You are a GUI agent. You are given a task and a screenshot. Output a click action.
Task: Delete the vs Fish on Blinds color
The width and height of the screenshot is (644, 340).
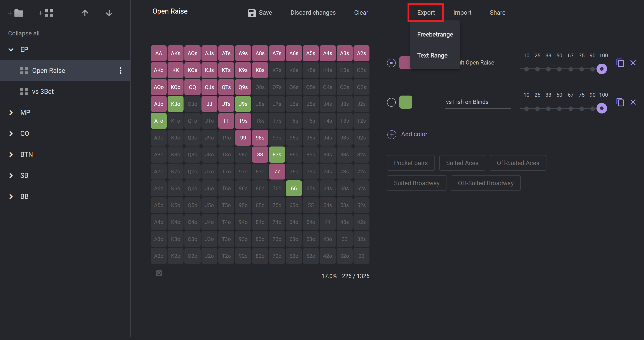[633, 102]
